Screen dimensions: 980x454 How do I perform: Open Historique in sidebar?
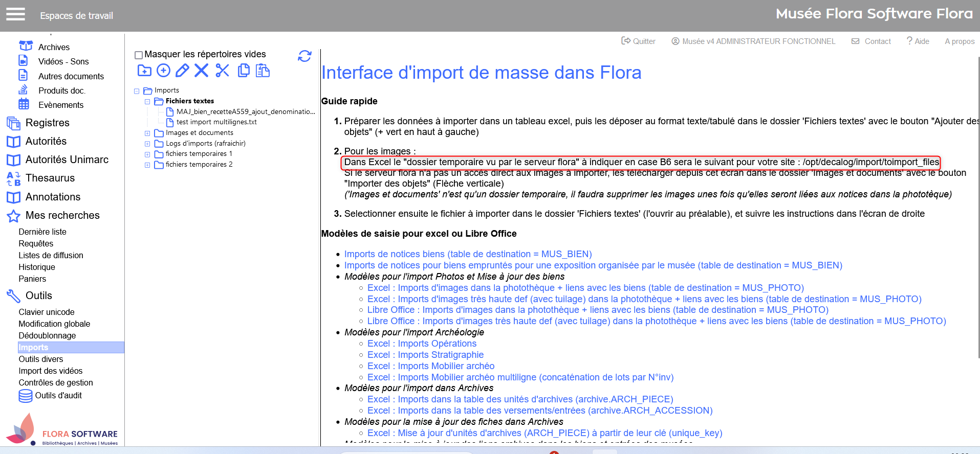coord(37,267)
